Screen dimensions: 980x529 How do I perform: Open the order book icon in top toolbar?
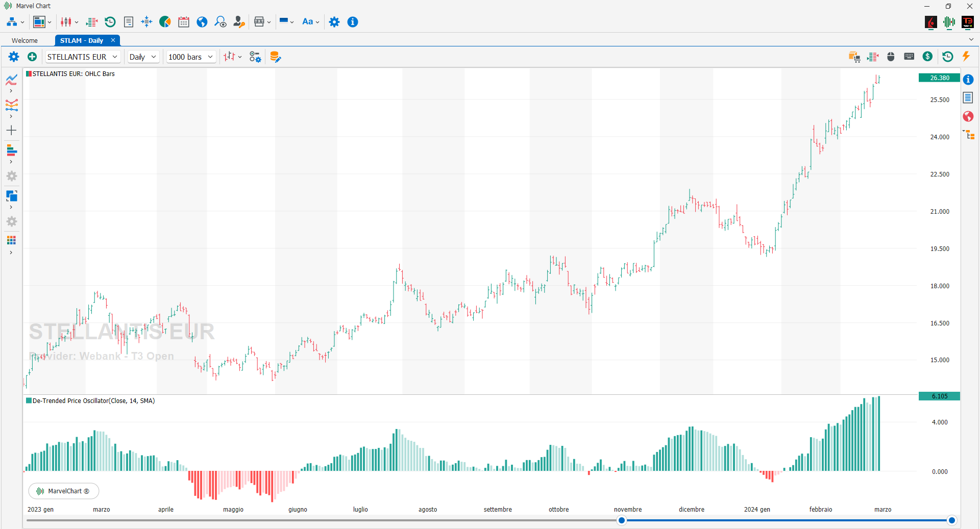92,22
